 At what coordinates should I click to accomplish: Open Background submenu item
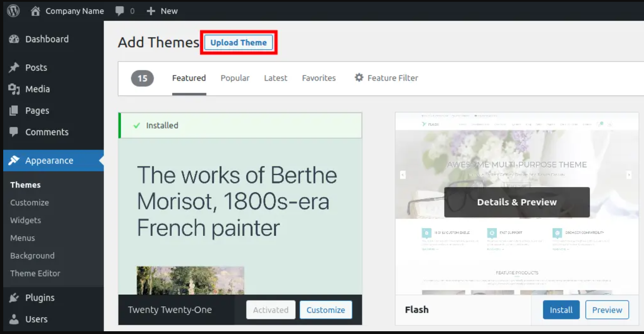(32, 255)
